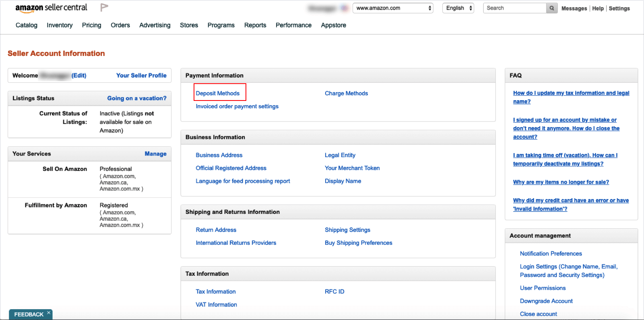Open FAQ Why are my items no longer for sale
Image resolution: width=644 pixels, height=320 pixels.
click(x=561, y=182)
